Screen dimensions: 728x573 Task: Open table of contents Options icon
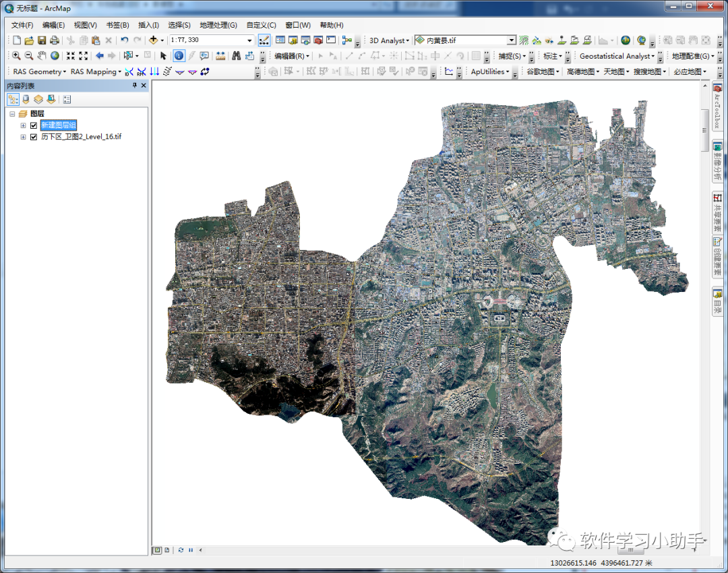pos(67,99)
